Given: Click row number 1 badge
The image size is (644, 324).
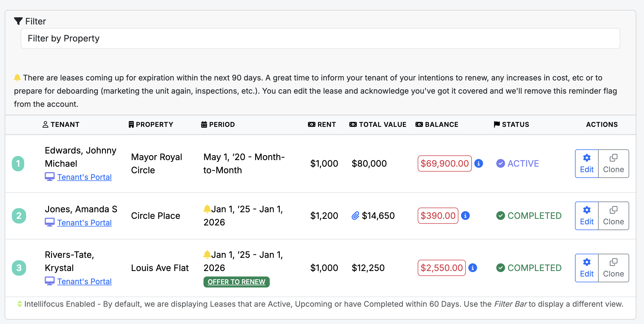Looking at the screenshot, I should (x=18, y=164).
